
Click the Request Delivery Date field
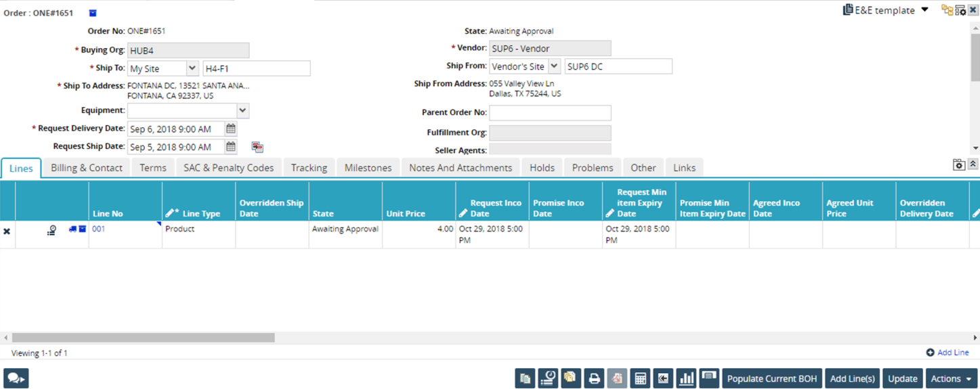click(x=176, y=129)
